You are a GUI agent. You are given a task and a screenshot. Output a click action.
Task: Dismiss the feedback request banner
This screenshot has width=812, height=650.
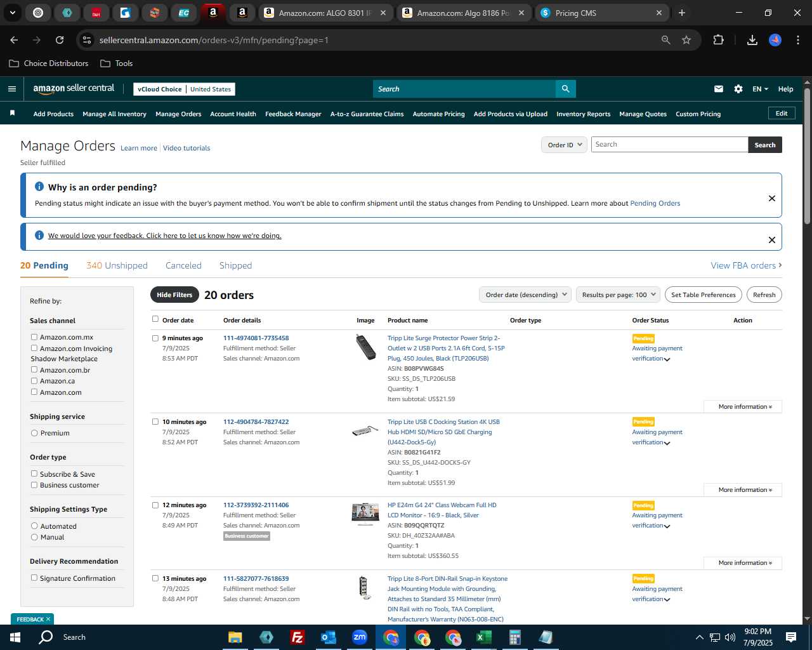click(772, 240)
